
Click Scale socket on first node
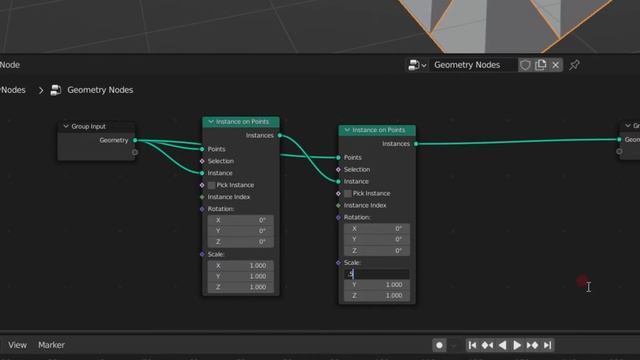pyautogui.click(x=202, y=254)
